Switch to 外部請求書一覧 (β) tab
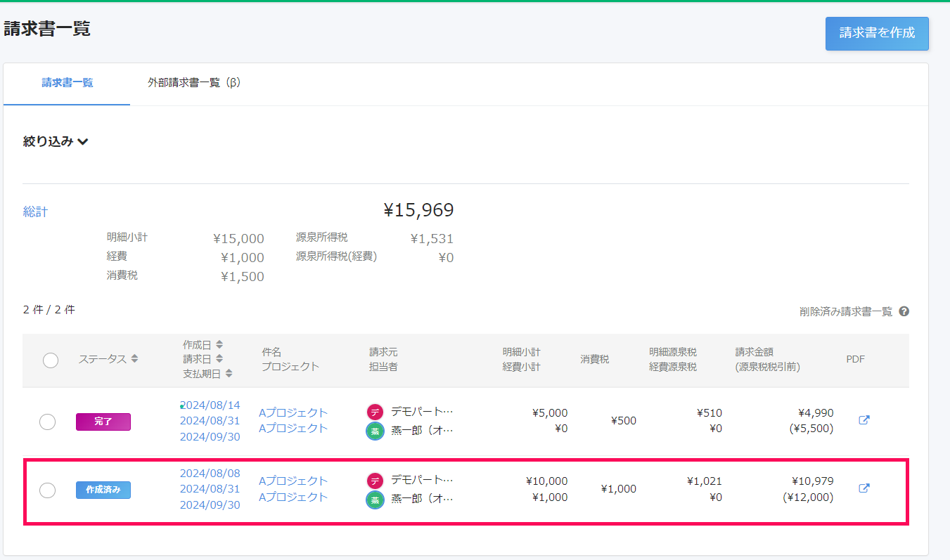Screen dimensions: 950x560 point(194,83)
